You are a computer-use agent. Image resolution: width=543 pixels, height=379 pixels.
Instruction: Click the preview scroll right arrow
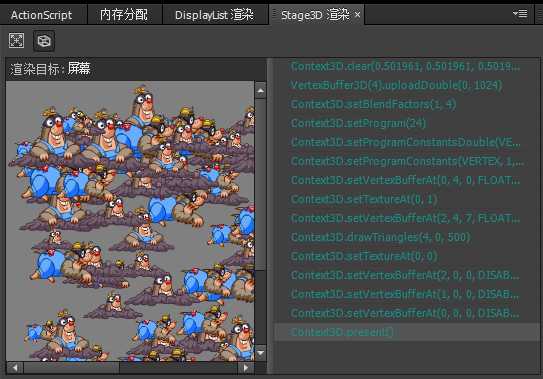(x=246, y=368)
